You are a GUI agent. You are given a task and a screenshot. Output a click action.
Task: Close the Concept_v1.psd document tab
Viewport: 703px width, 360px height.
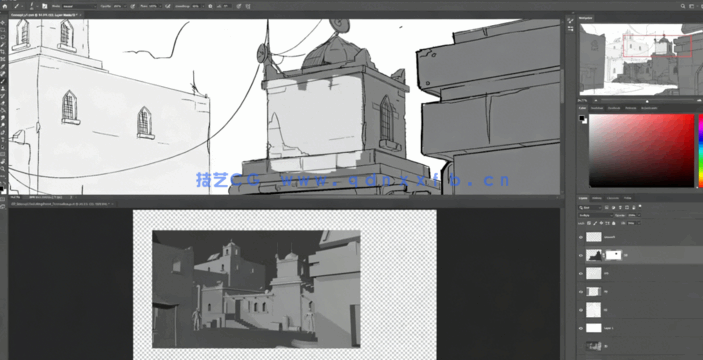81,15
